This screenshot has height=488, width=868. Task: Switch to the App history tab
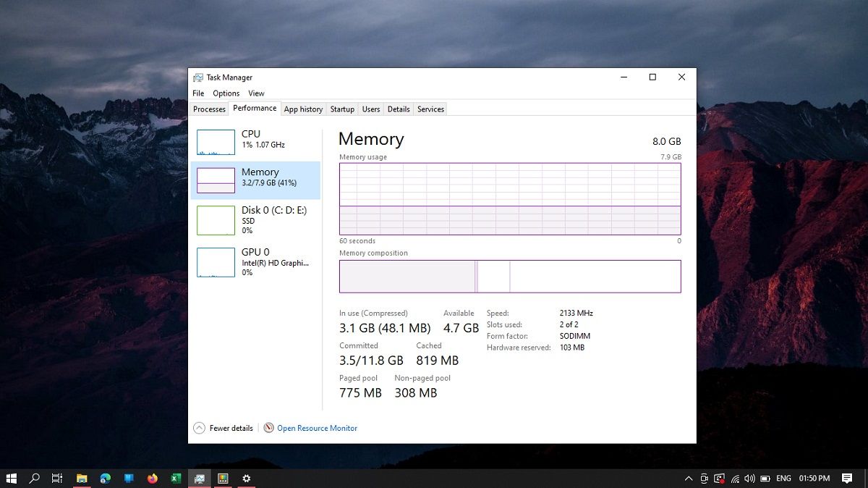tap(303, 109)
